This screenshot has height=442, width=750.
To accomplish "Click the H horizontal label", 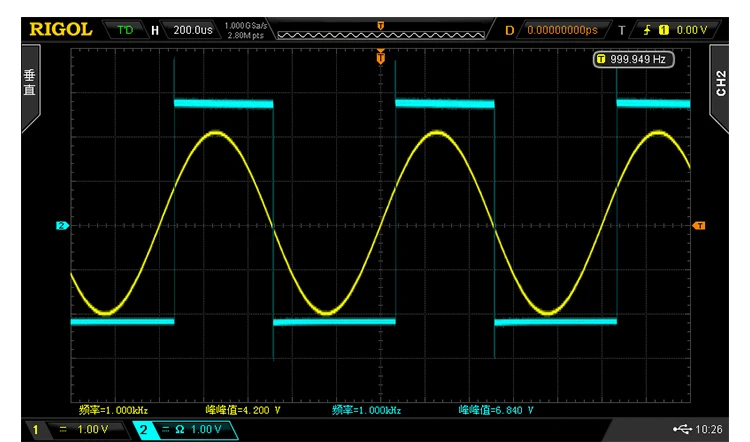I will coord(155,31).
